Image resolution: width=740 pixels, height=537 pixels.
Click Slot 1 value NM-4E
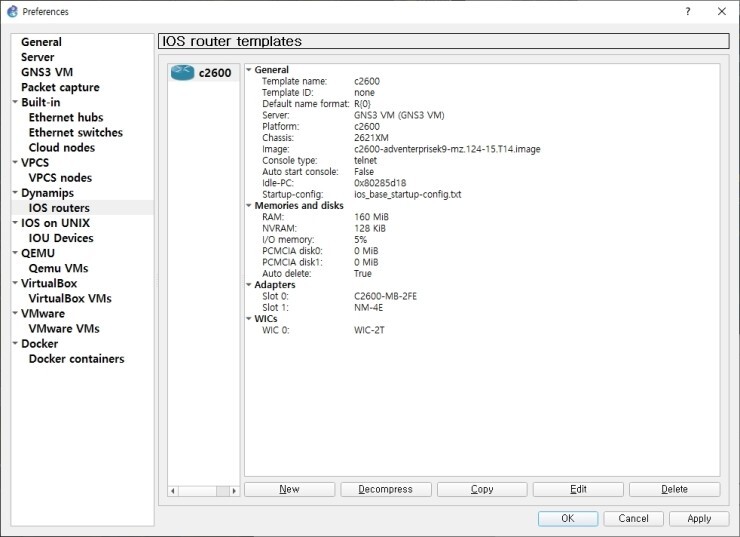[x=368, y=308]
